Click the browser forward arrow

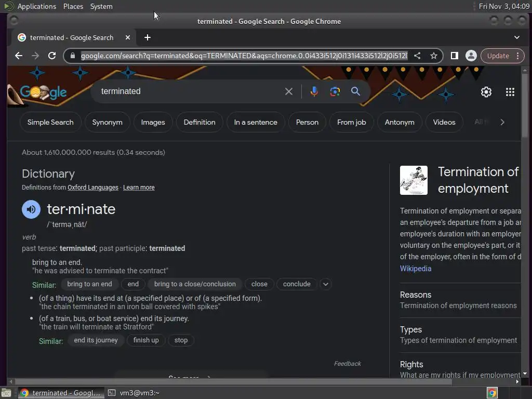[35, 56]
